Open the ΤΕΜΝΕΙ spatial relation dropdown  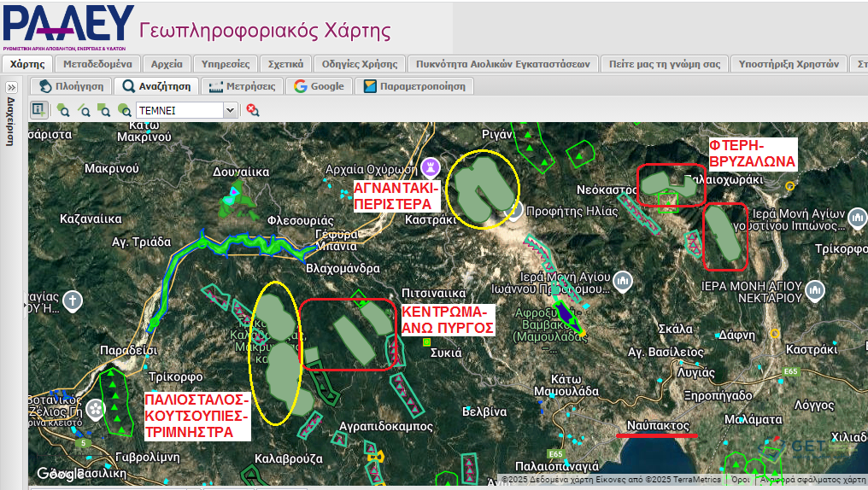pyautogui.click(x=229, y=110)
